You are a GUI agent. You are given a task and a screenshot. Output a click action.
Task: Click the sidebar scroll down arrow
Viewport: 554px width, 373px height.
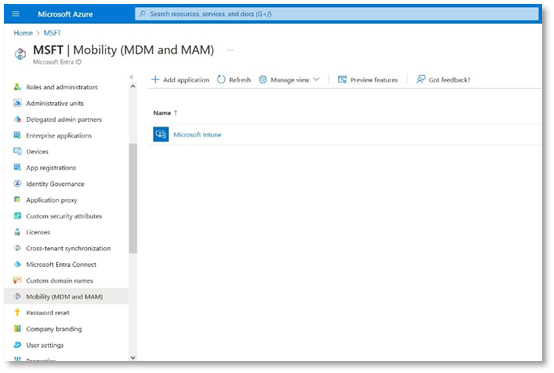coord(133,357)
